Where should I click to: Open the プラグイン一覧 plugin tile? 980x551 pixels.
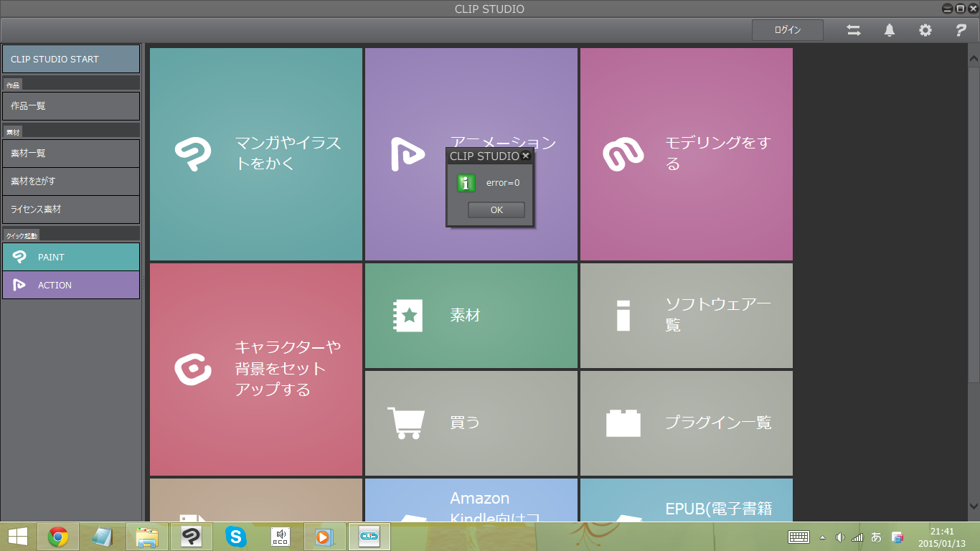pyautogui.click(x=686, y=423)
